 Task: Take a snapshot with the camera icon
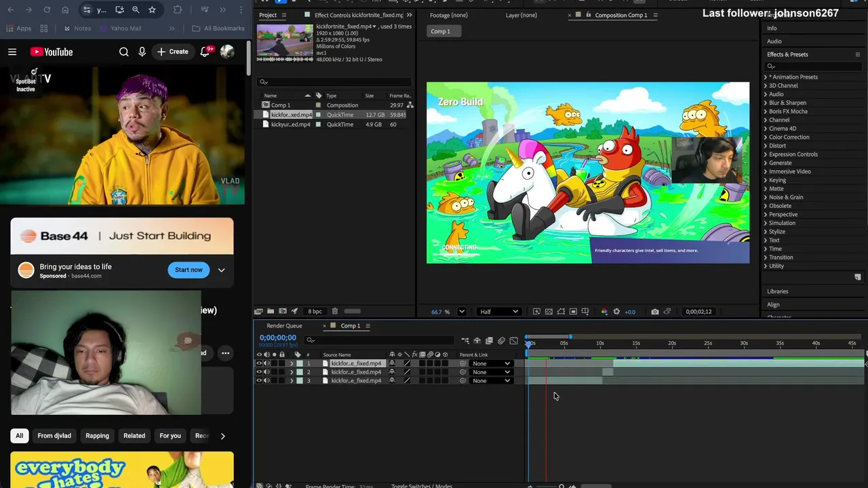point(654,312)
